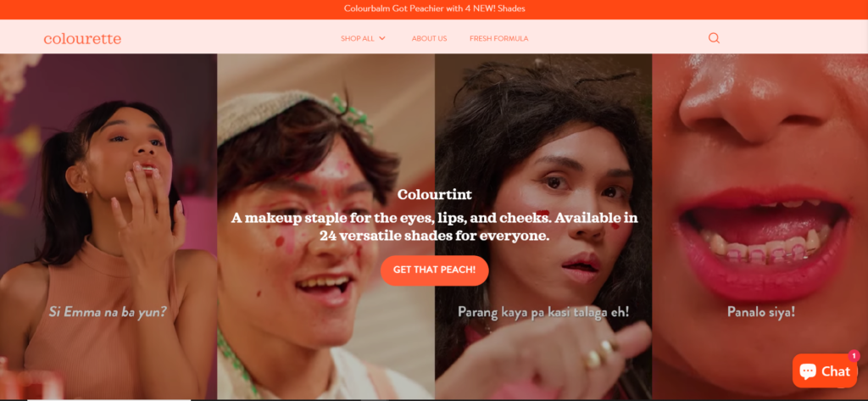Open the ABOUT US page
The height and width of the screenshot is (401, 868).
[x=429, y=38]
